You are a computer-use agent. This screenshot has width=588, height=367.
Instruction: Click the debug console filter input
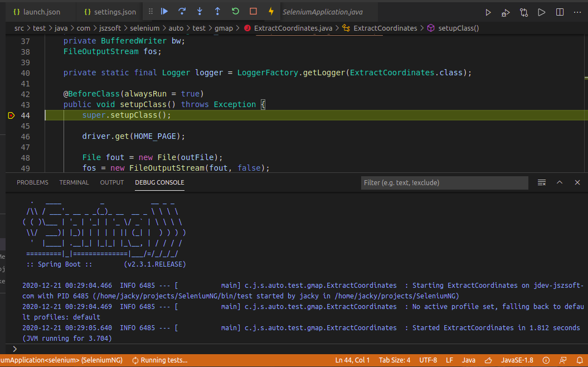[444, 183]
